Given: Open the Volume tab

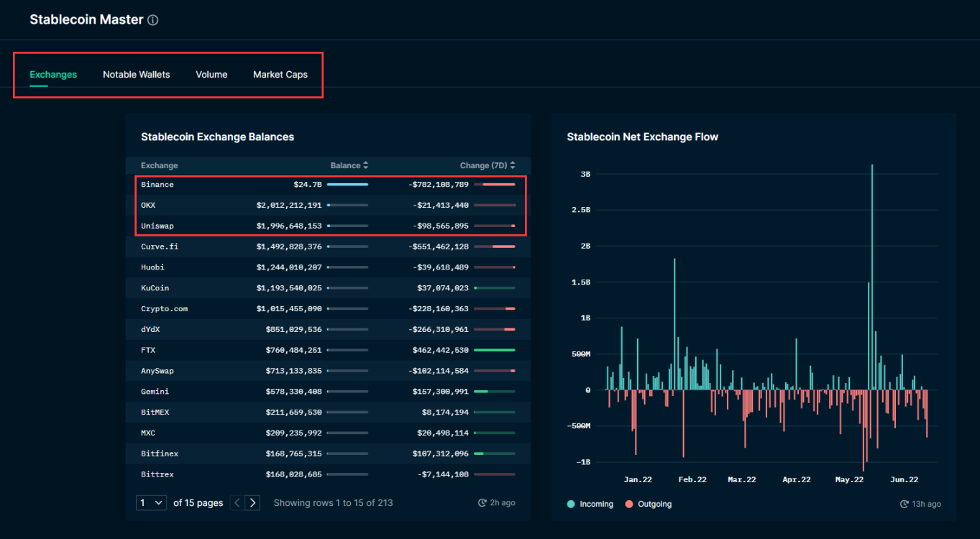Looking at the screenshot, I should coord(211,75).
